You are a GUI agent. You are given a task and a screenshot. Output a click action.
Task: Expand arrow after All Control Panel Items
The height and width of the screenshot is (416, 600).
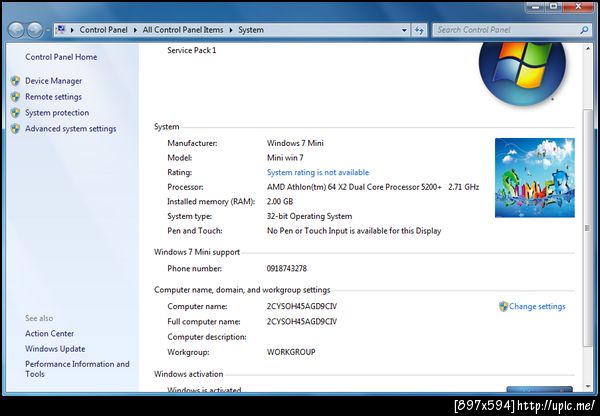tap(231, 30)
